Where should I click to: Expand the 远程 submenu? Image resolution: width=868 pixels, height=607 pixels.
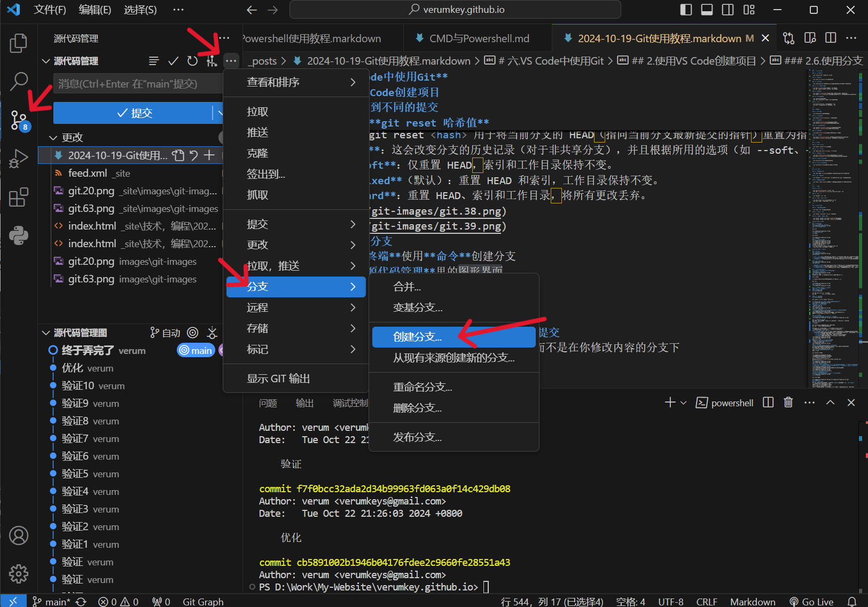tap(296, 308)
